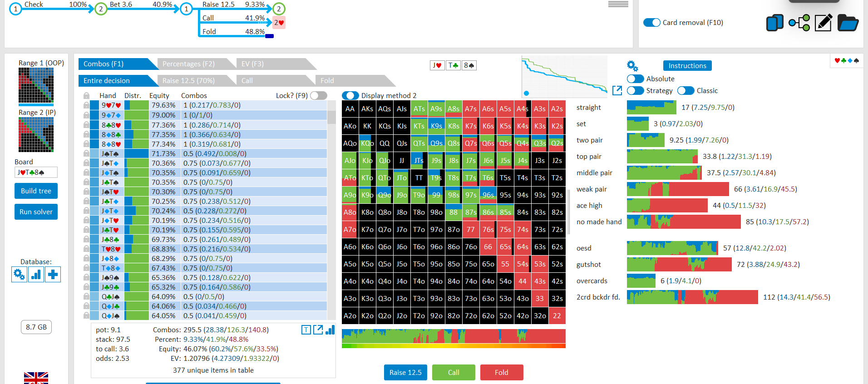Click bar chart icon in stats box

pyautogui.click(x=330, y=330)
